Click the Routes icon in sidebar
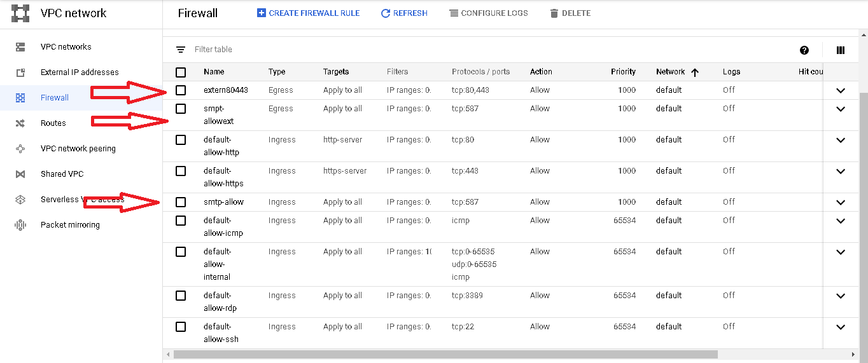 click(x=20, y=123)
